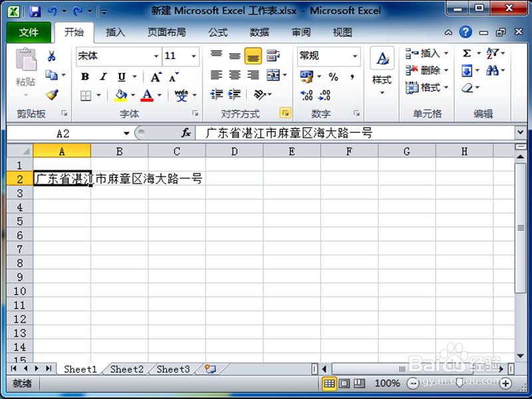Switch to the 页面布局 tab
This screenshot has height=399, width=532.
tap(167, 32)
